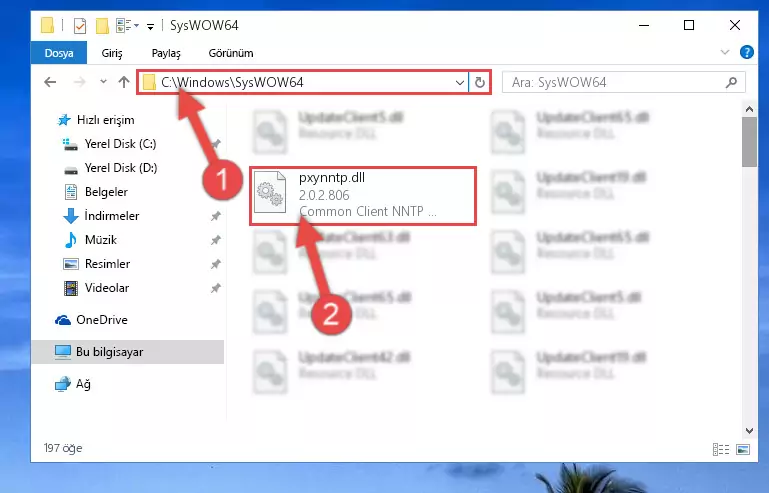Switch to the Giriş ribbon tab
Image resolution: width=769 pixels, height=493 pixels.
click(x=112, y=53)
